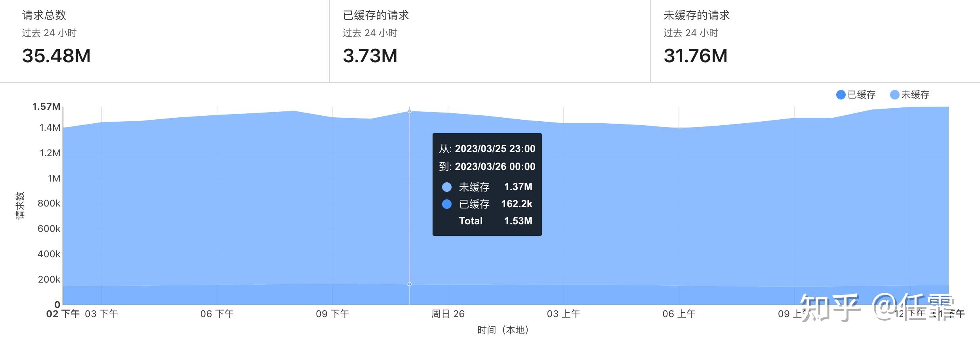The height and width of the screenshot is (348, 980).
Task: Click the 已缓存 legend label text
Action: tap(862, 95)
